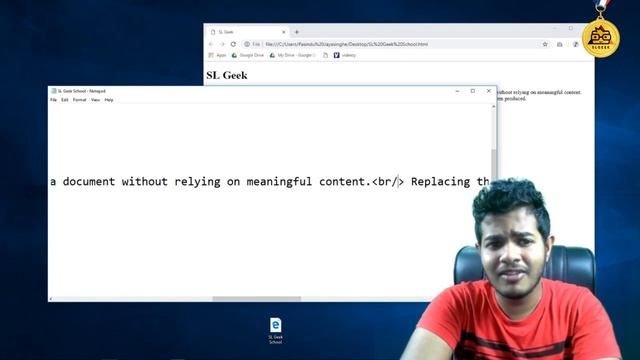Go forward in the Chrome browser
This screenshot has height=360, width=640.
click(222, 44)
